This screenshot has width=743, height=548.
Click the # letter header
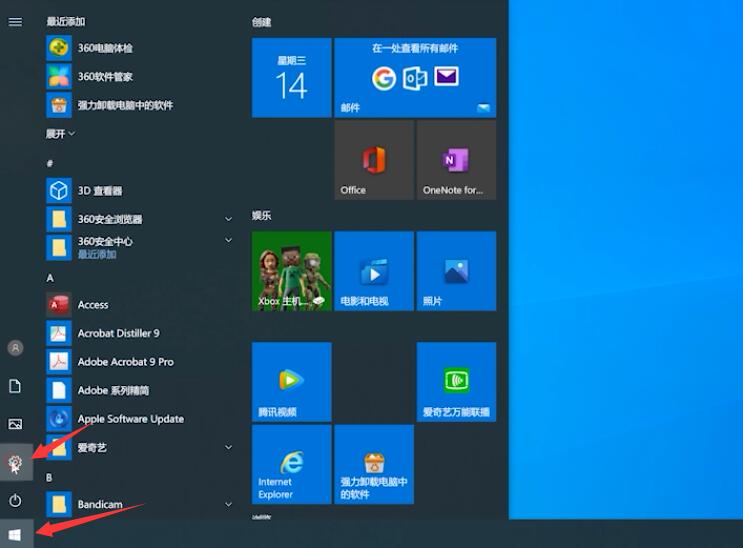(50, 164)
